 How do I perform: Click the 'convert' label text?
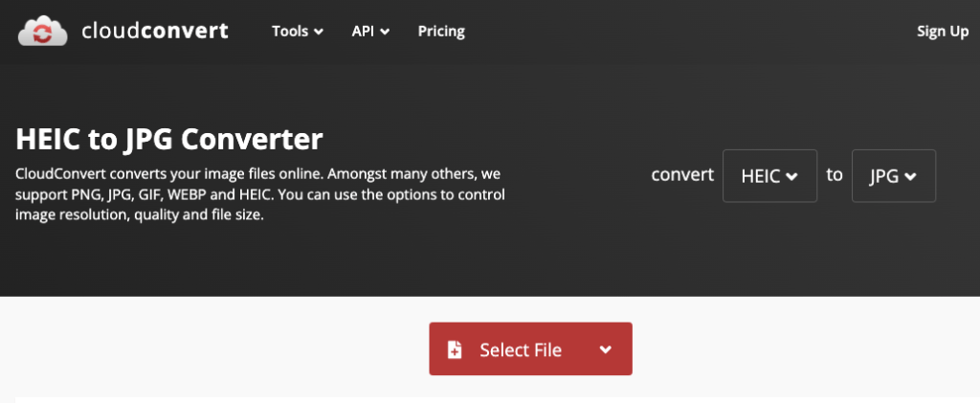pyautogui.click(x=682, y=175)
